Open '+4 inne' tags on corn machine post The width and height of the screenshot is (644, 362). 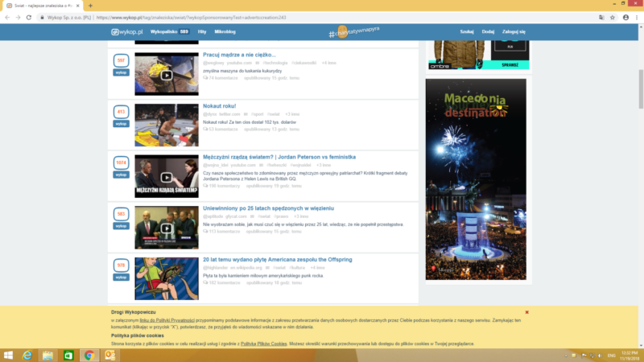(329, 63)
